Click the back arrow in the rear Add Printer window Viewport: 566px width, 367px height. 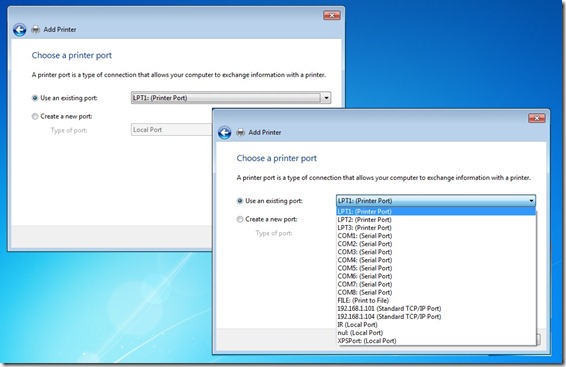click(x=19, y=30)
